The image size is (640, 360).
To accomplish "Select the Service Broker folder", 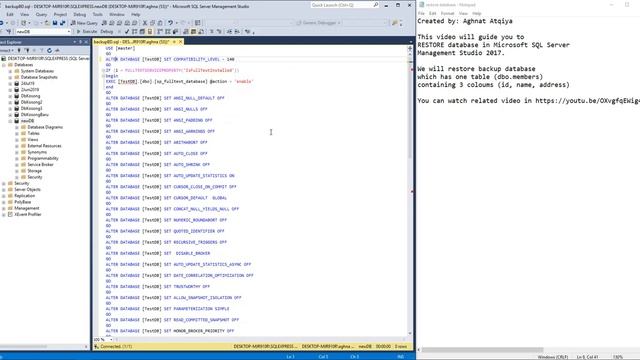I will [40, 164].
